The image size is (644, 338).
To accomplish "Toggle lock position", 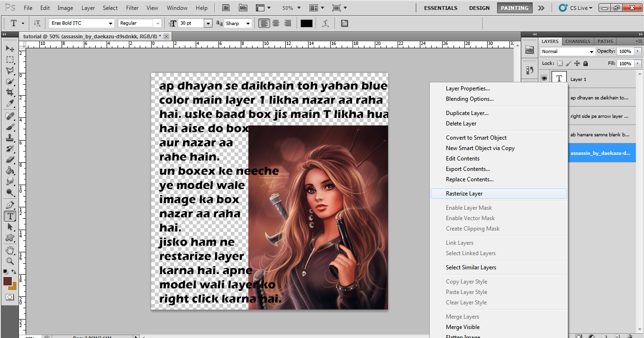I will 577,63.
